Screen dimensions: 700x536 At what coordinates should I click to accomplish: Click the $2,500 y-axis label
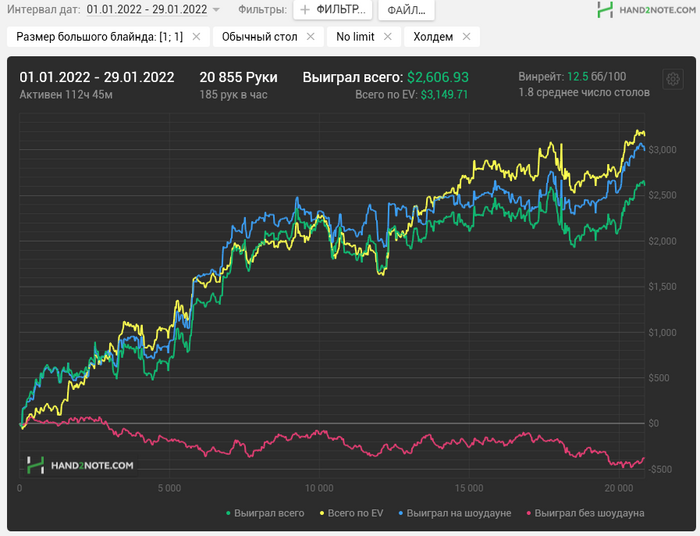662,195
